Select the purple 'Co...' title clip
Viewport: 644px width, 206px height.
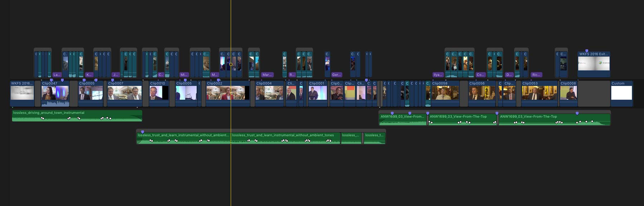pyautogui.click(x=480, y=75)
